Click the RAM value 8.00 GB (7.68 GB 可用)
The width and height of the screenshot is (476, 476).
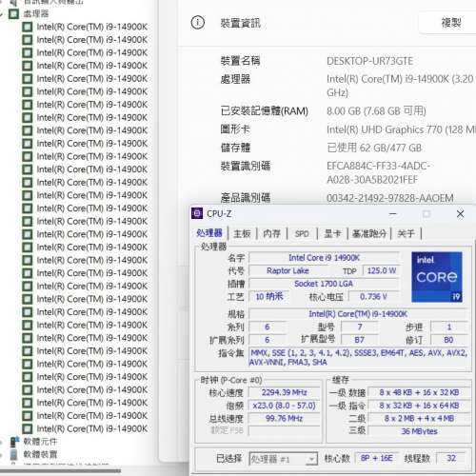click(376, 111)
